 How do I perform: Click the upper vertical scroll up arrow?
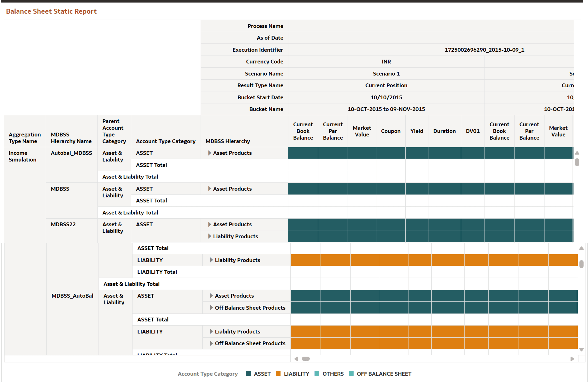(x=577, y=153)
